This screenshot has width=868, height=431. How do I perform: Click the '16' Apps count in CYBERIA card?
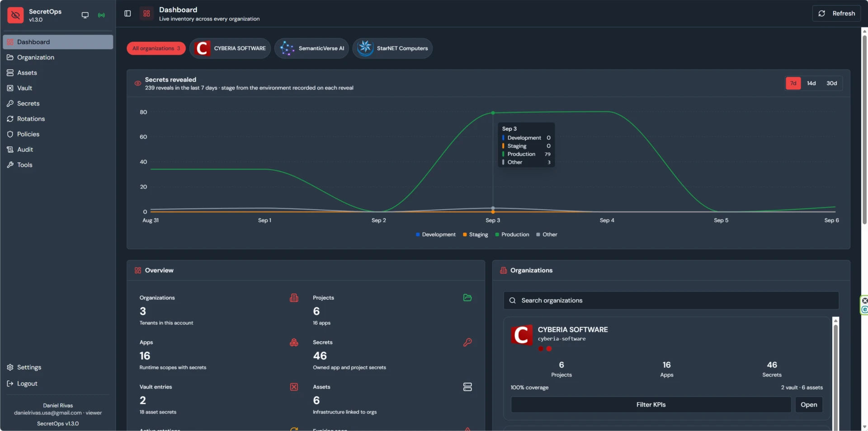666,365
